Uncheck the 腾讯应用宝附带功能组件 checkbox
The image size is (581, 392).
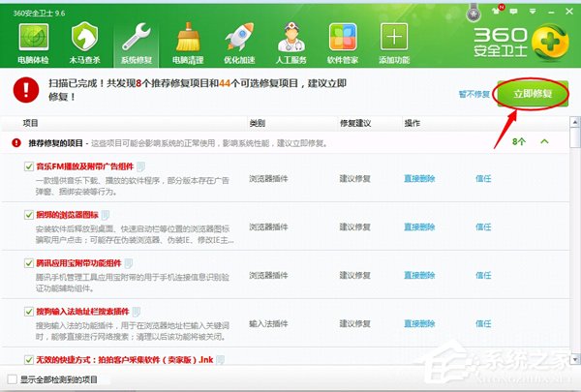point(29,262)
